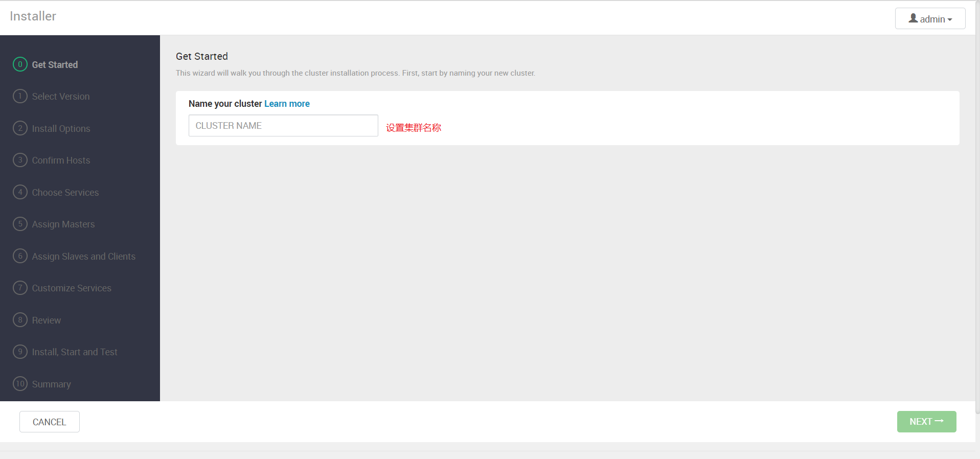Go to Assign Slaves and Clients label

click(84, 257)
